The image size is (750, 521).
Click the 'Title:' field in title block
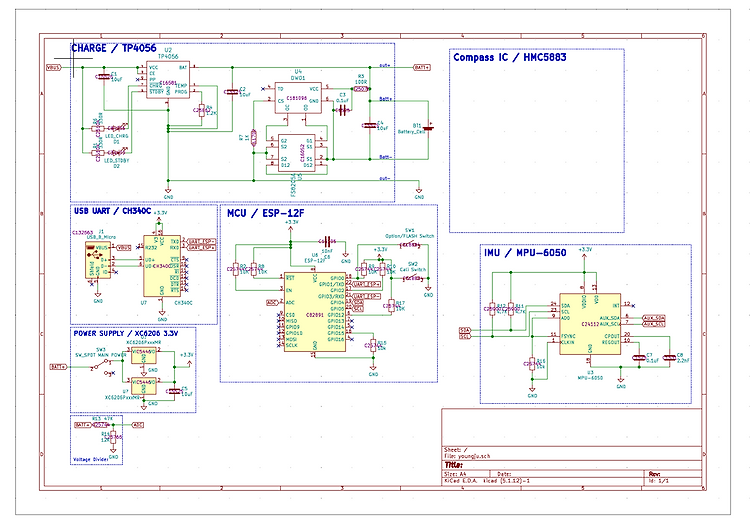point(453,465)
